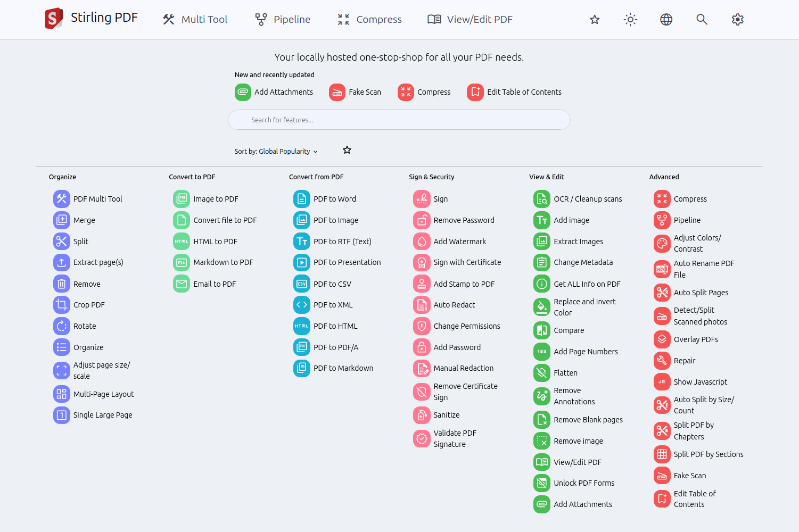Open Adjust page size/scale tool
The image size is (799, 532).
[92, 370]
